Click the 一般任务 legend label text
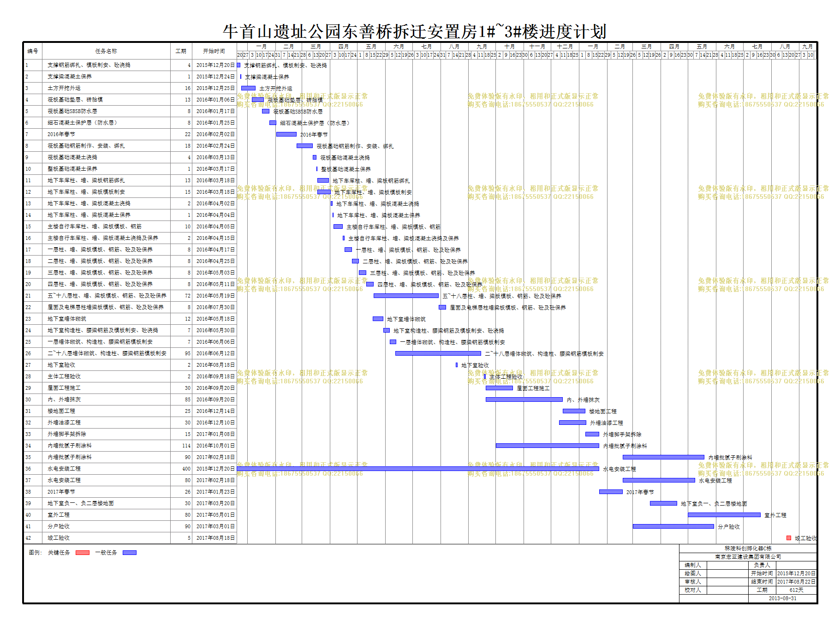This screenshot has height=626, width=840. pos(106,553)
